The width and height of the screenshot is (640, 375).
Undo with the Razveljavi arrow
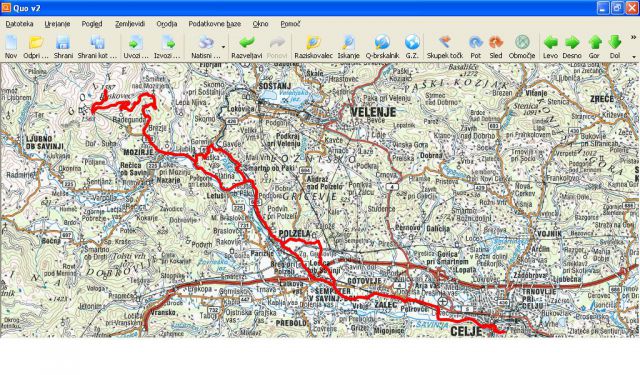pos(246,42)
